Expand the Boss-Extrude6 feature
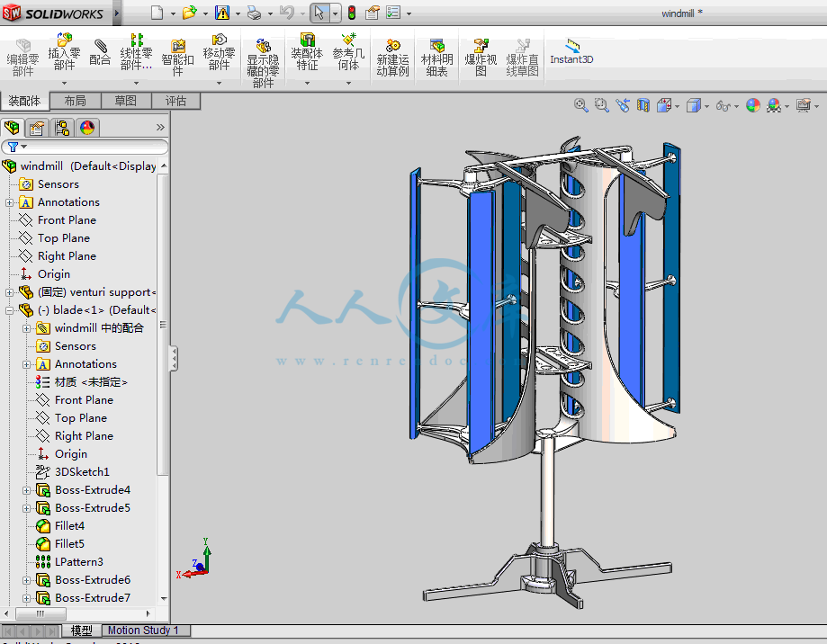 click(26, 580)
